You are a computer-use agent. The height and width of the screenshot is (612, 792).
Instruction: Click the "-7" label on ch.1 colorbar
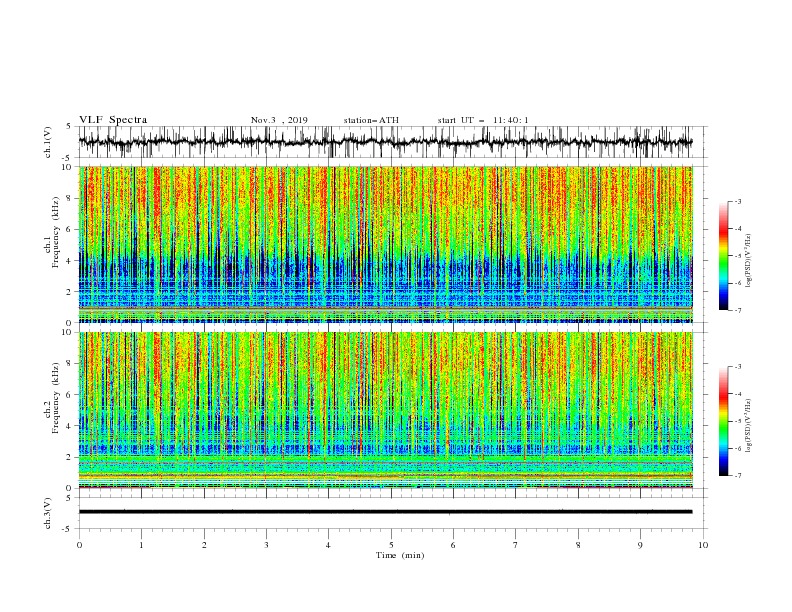(737, 310)
